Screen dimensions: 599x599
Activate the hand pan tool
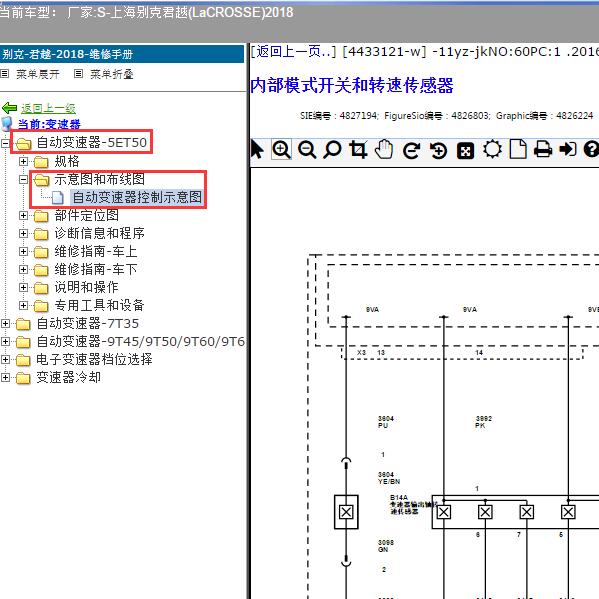(x=384, y=149)
